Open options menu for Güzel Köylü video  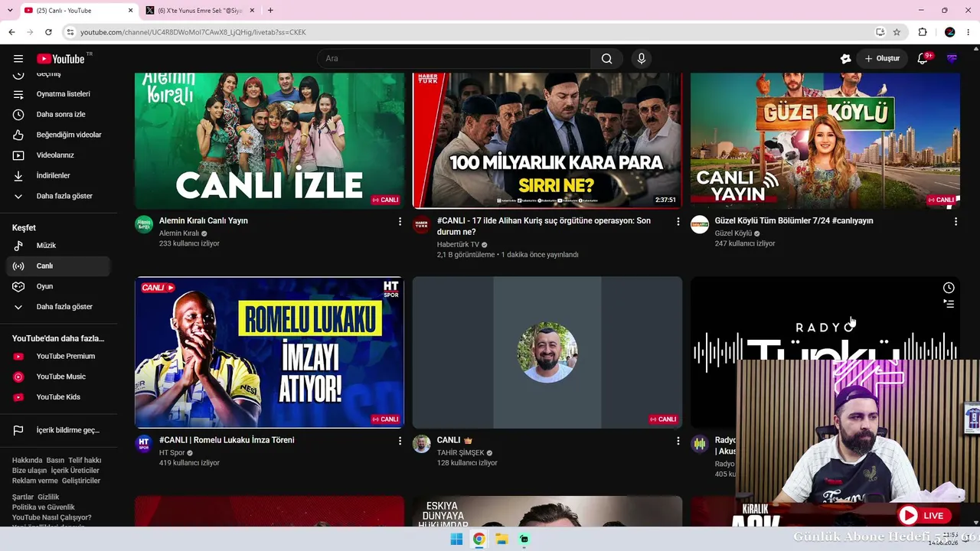pos(955,221)
